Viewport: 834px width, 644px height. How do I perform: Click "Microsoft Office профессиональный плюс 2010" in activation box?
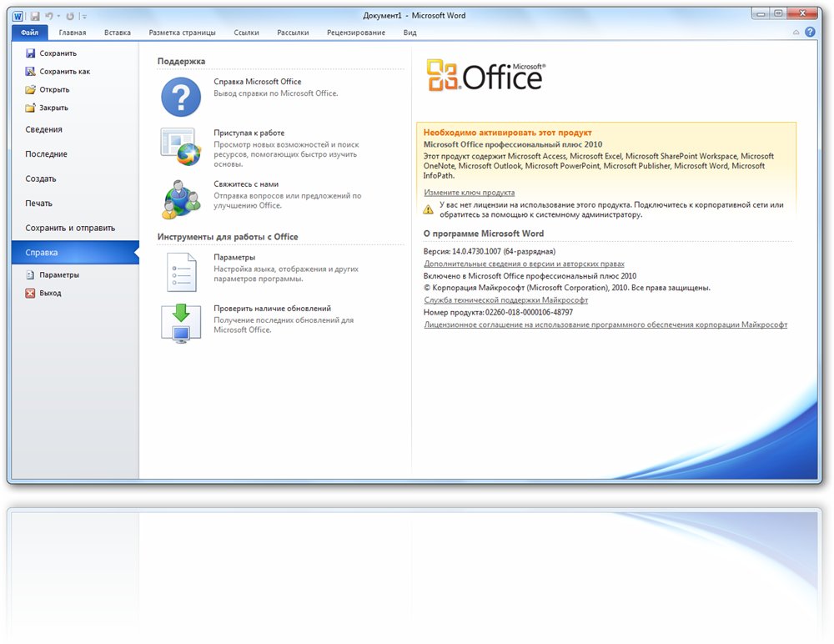(x=513, y=144)
